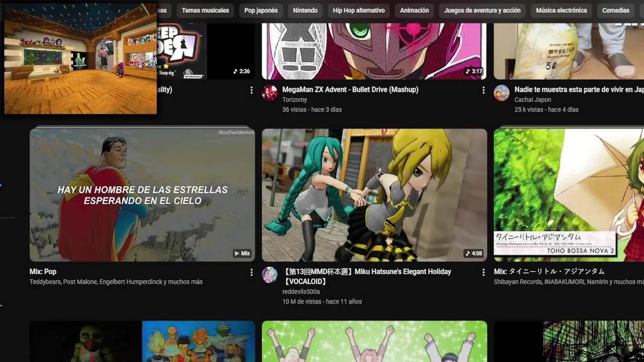644x362 pixels.
Task: Select the Comedias filter chip
Action: (616, 11)
